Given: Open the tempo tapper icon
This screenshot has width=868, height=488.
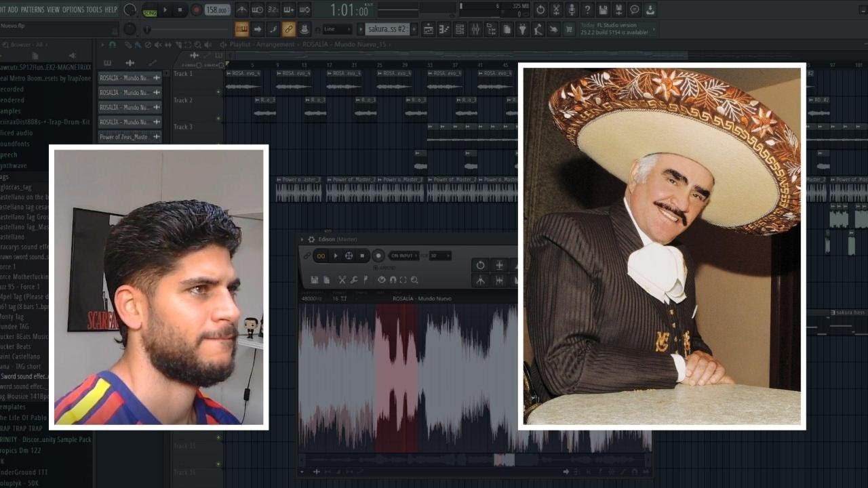Looking at the screenshot, I should pos(538,29).
